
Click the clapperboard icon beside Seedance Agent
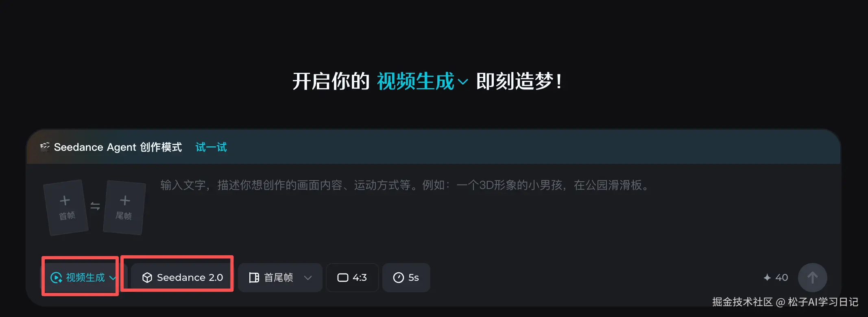pyautogui.click(x=45, y=147)
